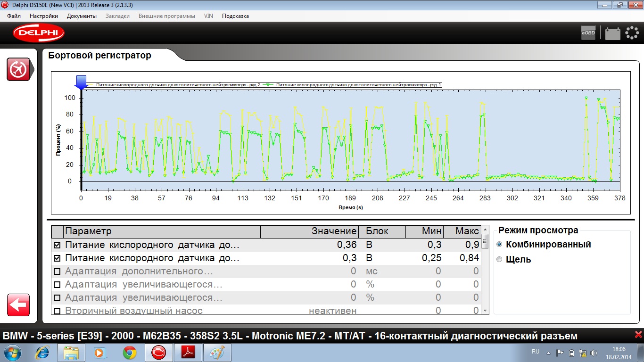Image resolution: width=644 pixels, height=362 pixels.
Task: Open Windows Start menu
Action: [x=13, y=353]
